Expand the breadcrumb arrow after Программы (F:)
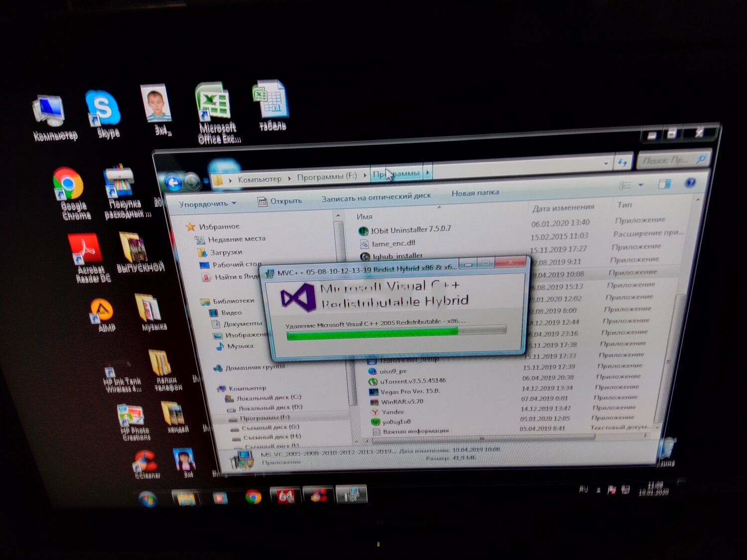 tap(365, 175)
